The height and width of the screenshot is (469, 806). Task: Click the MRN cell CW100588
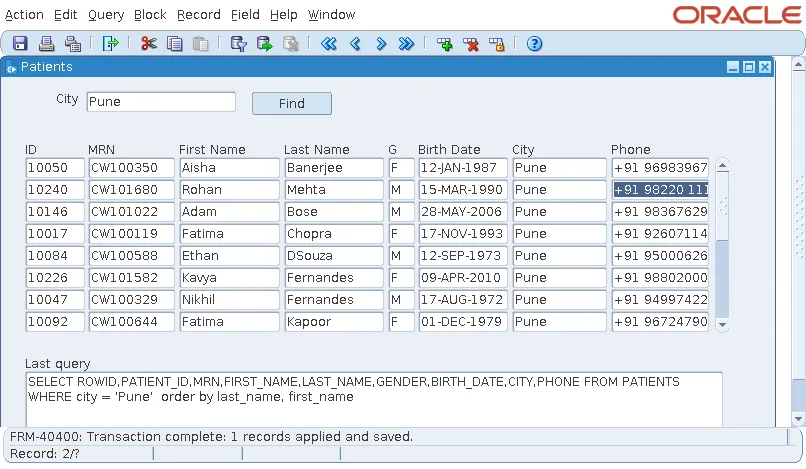click(x=132, y=256)
